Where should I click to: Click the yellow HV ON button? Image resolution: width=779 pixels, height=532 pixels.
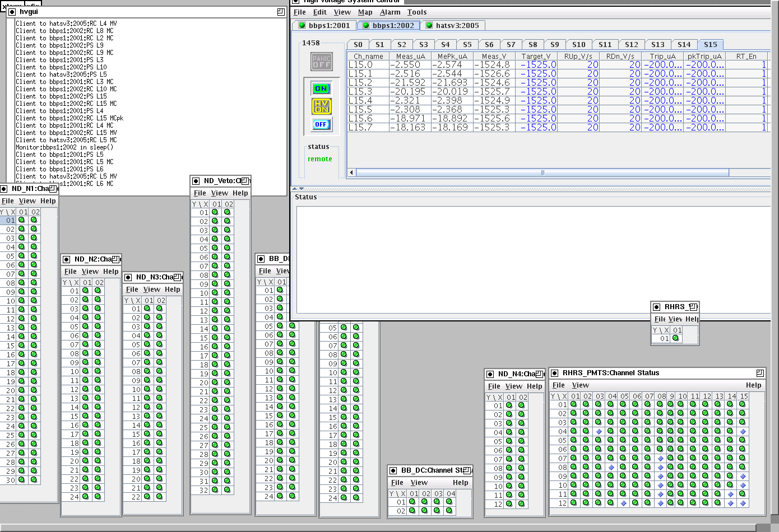coord(321,106)
